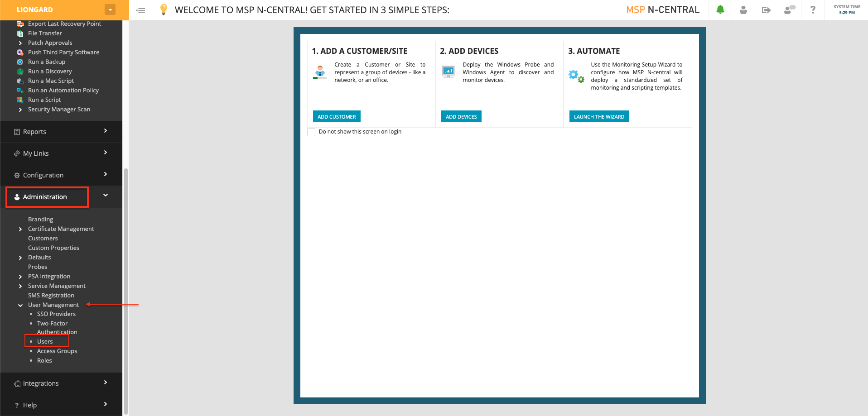Expand Service Management tree arrow

click(x=20, y=287)
